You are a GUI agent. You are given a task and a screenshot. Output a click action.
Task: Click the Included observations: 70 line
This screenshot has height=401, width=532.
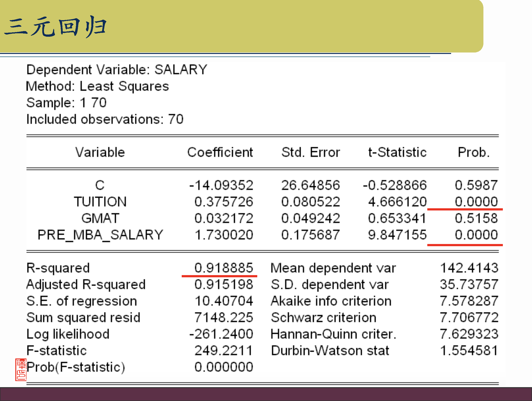pos(105,119)
